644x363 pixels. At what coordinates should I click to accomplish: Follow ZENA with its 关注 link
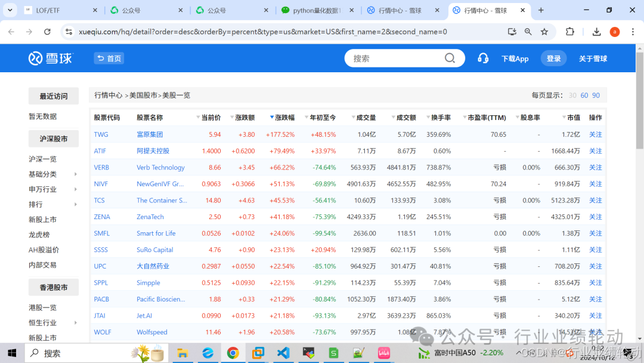[x=595, y=217]
